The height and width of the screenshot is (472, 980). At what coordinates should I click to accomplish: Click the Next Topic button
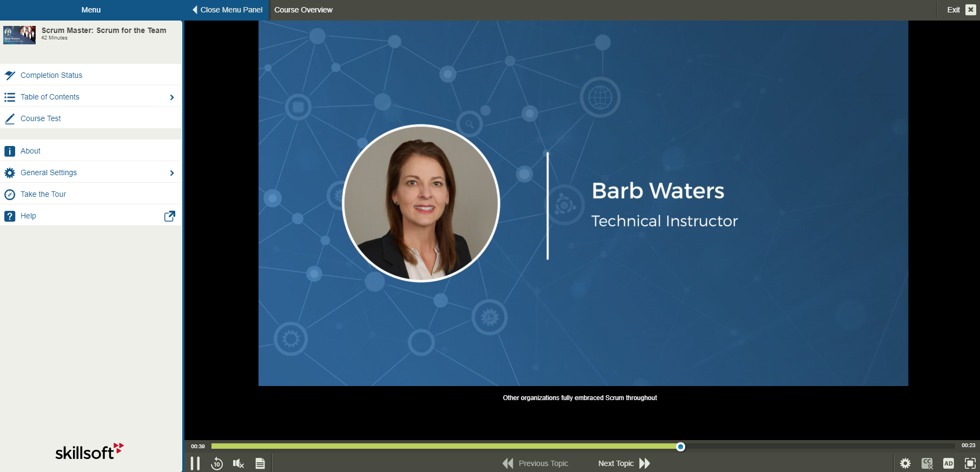click(624, 463)
